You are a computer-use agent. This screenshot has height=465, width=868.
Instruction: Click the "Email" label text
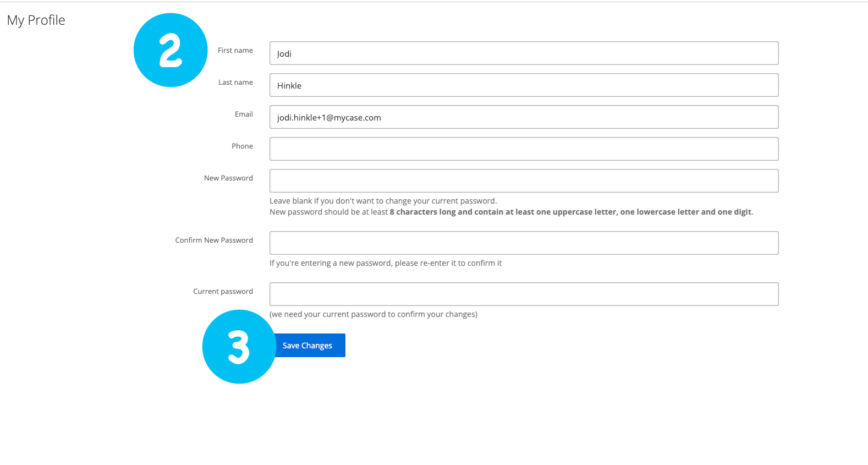(244, 114)
